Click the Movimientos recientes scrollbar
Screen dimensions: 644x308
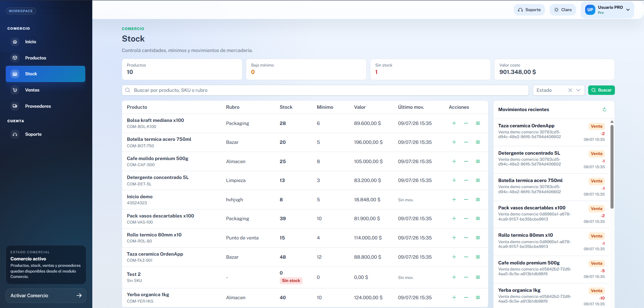(x=612, y=167)
